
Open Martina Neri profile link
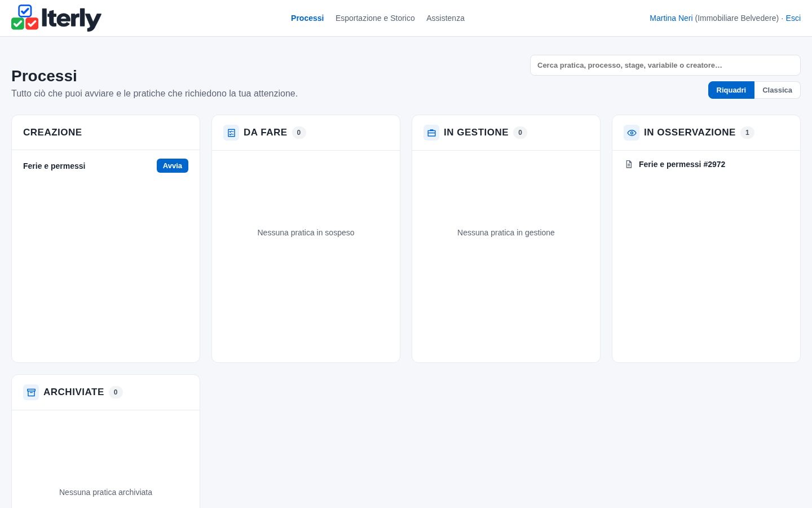pyautogui.click(x=671, y=18)
